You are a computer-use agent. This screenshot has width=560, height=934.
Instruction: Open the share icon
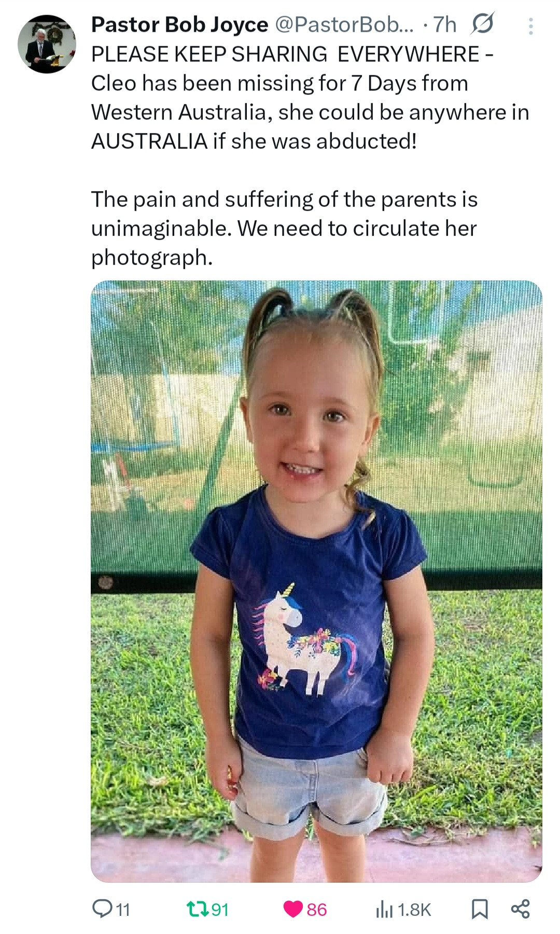point(520,909)
